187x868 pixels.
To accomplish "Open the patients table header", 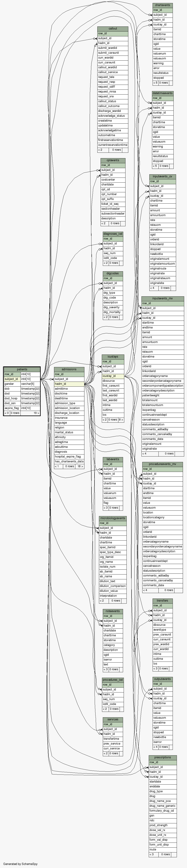I will [22, 369].
